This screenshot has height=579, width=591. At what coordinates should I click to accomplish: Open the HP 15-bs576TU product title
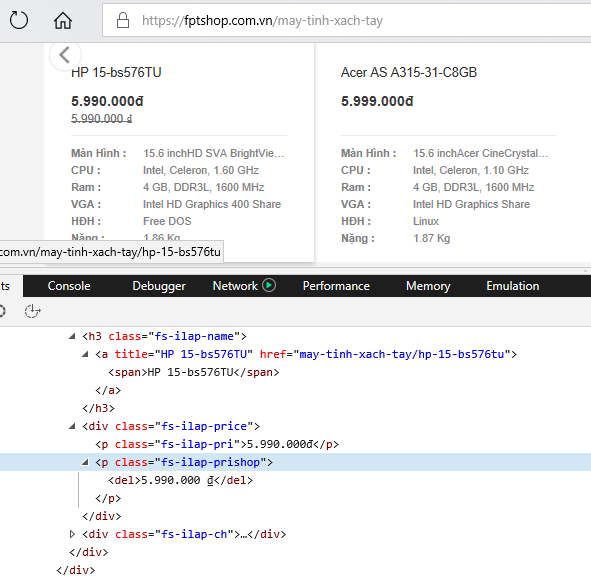116,72
